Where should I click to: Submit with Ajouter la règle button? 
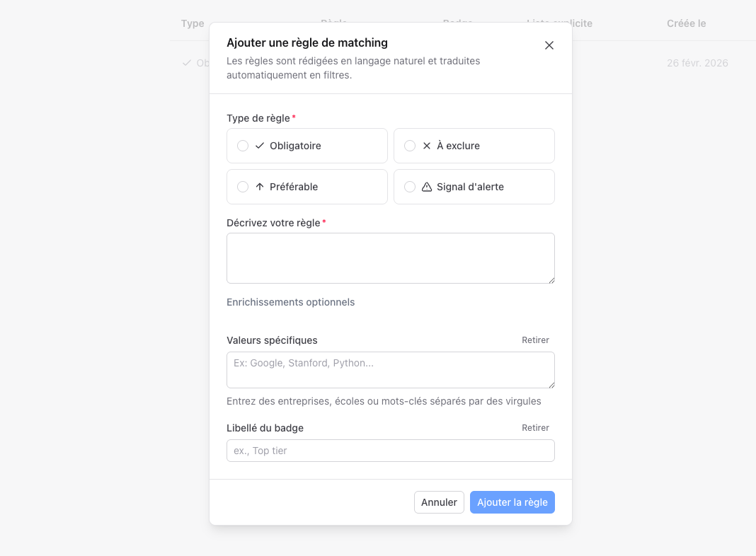coord(512,502)
